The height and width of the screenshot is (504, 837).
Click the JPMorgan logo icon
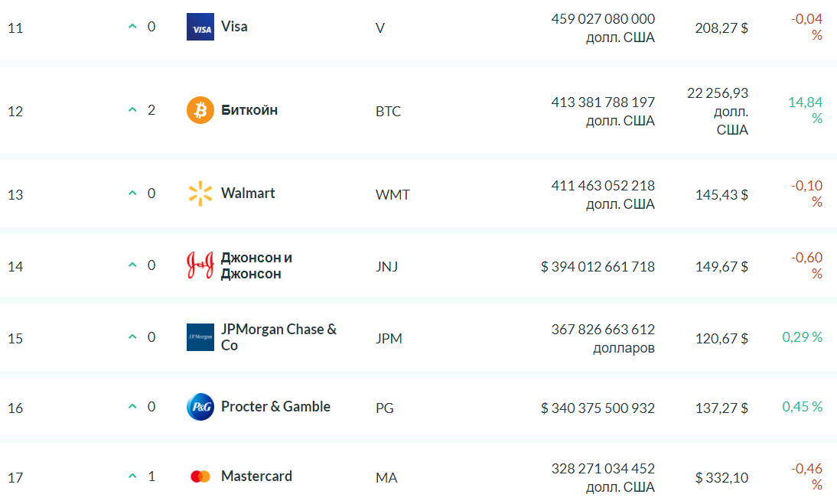(x=200, y=337)
